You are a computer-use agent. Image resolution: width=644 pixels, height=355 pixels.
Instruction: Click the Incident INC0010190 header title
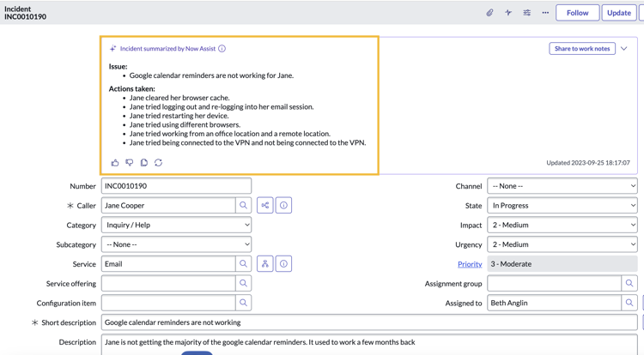(26, 13)
